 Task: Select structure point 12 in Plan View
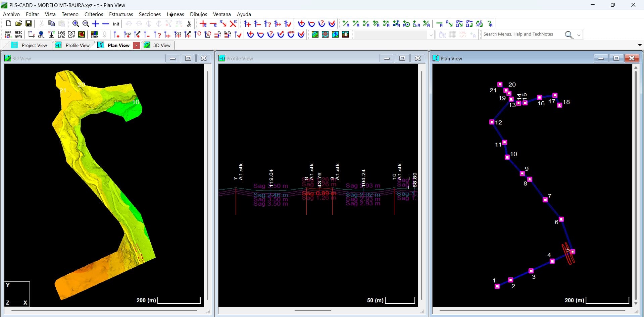[492, 122]
